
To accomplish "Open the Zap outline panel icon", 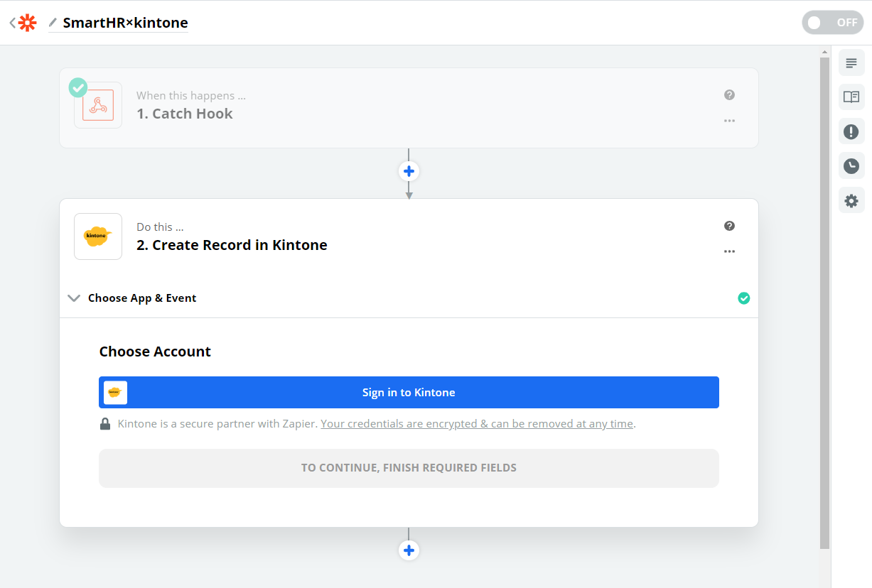I will 851,62.
